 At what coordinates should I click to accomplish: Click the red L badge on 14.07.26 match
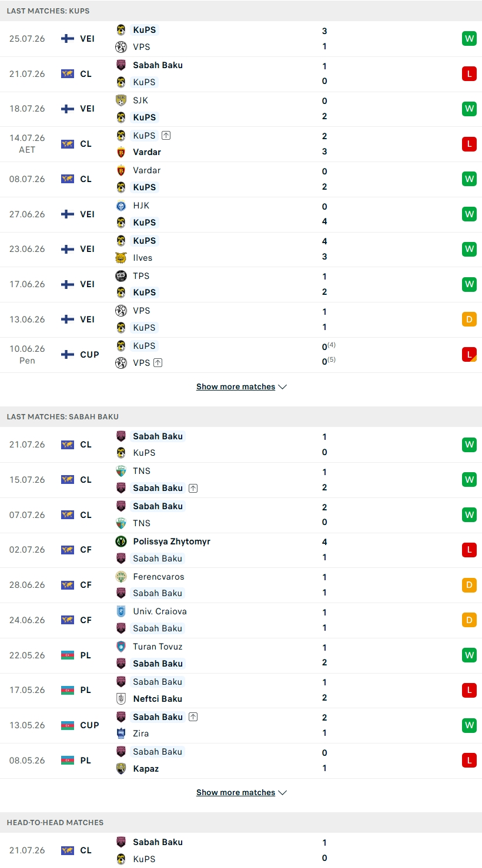coord(468,144)
